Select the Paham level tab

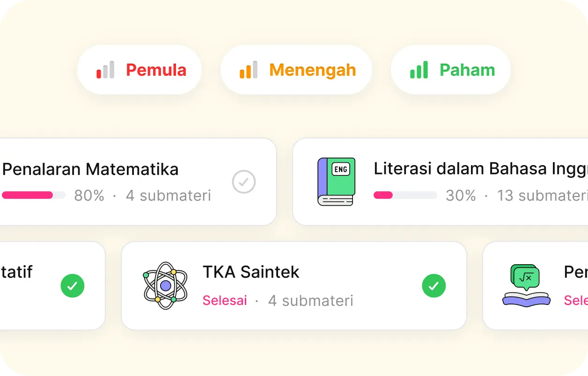click(451, 70)
